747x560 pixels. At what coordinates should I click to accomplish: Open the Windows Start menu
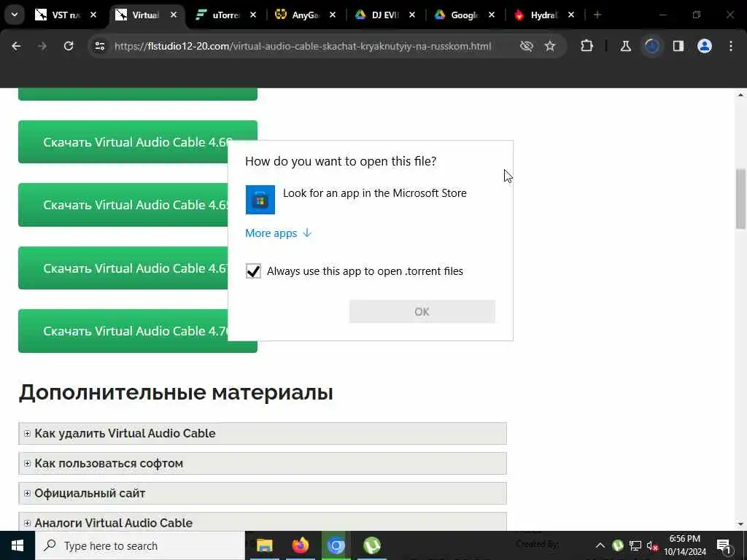[x=18, y=545]
